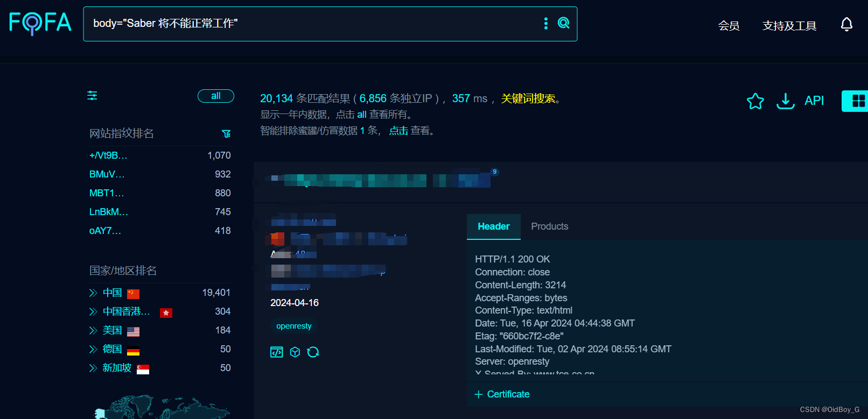868x419 pixels.
Task: Filter by fingerprint BMuV…
Action: pyautogui.click(x=107, y=174)
